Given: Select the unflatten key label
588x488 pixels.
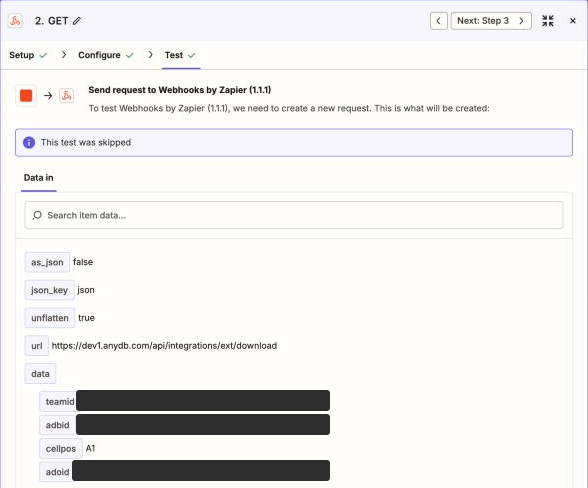Looking at the screenshot, I should (x=50, y=318).
